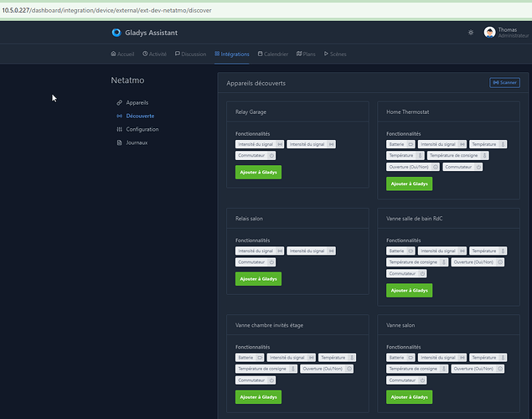Open Configuration in Netatmo sidebar
Screen dimensions: 532x419
[137, 129]
